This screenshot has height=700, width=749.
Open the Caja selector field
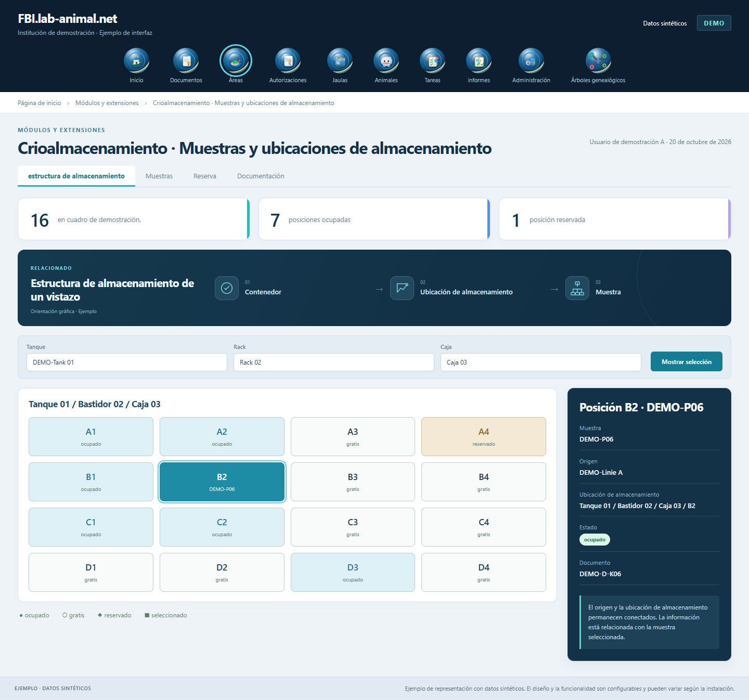[x=541, y=362]
